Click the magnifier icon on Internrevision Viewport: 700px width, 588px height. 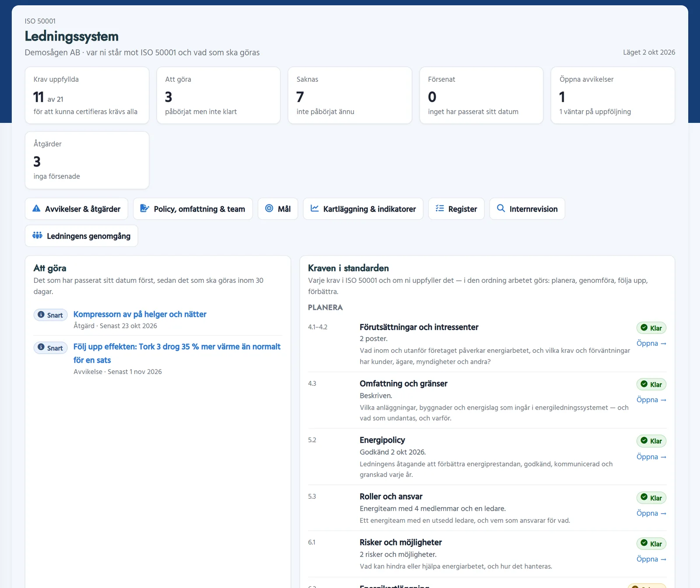click(x=501, y=209)
